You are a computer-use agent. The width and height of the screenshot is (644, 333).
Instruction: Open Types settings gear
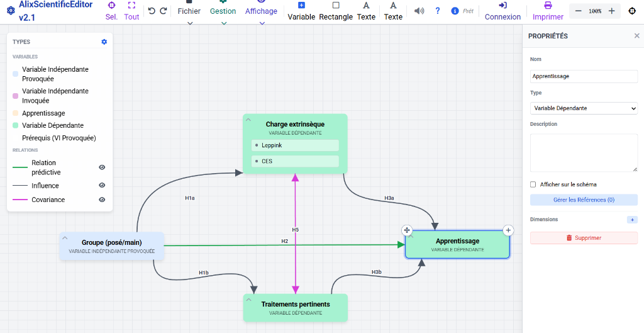tap(104, 42)
